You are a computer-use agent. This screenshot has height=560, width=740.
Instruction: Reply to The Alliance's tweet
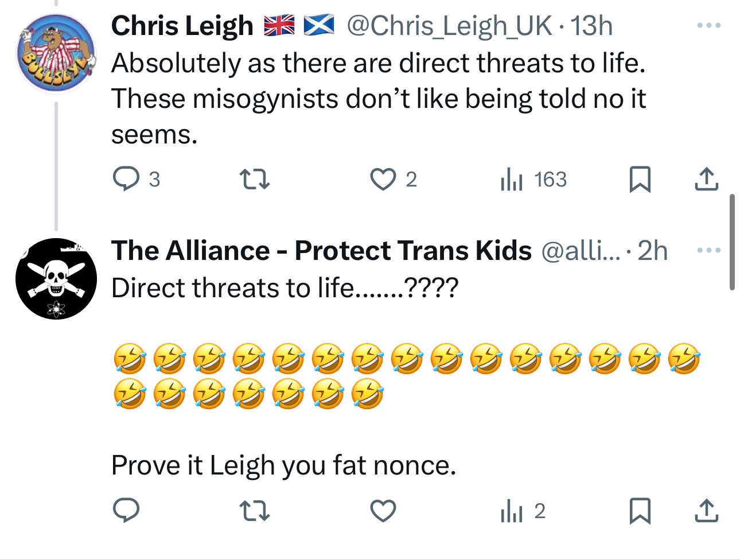(126, 511)
